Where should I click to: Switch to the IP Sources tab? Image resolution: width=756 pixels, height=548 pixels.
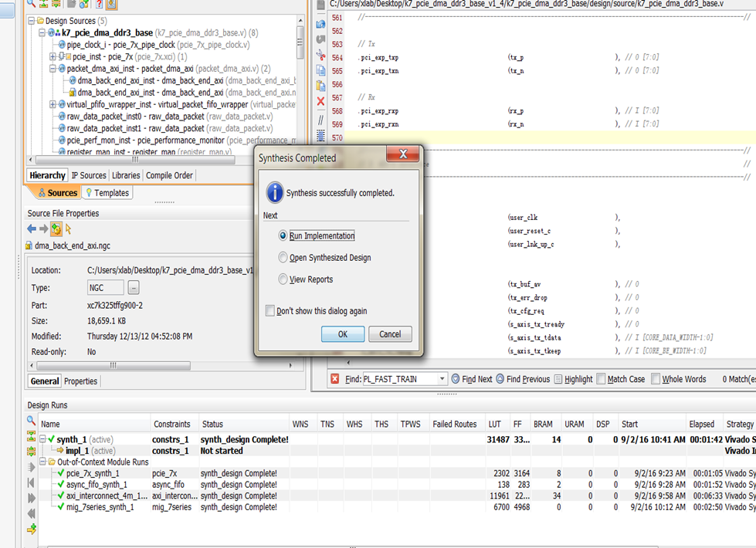click(89, 175)
